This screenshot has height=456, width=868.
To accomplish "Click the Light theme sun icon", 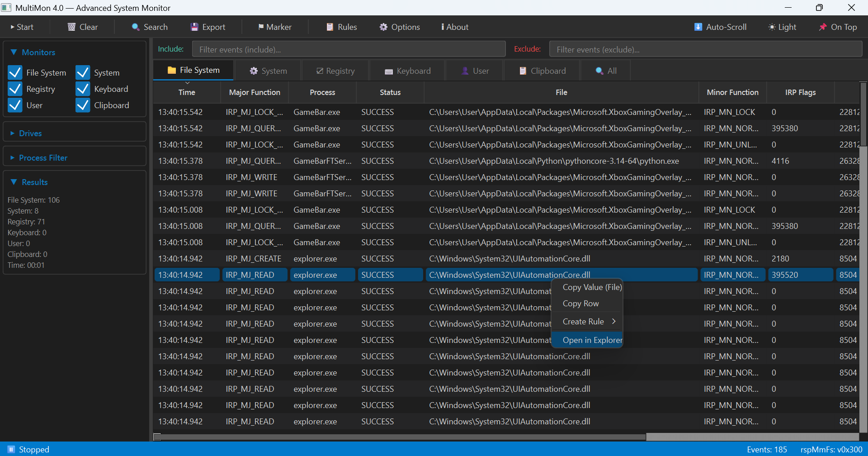I will [x=772, y=27].
